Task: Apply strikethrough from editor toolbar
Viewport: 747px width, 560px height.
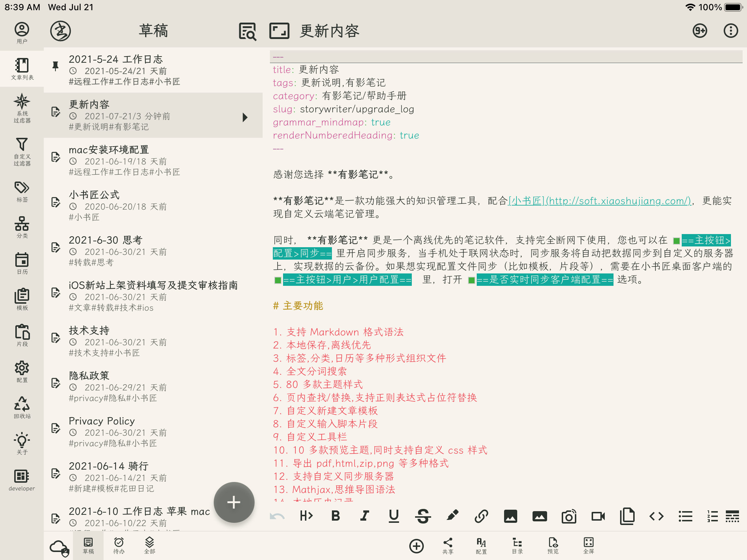Action: click(423, 516)
